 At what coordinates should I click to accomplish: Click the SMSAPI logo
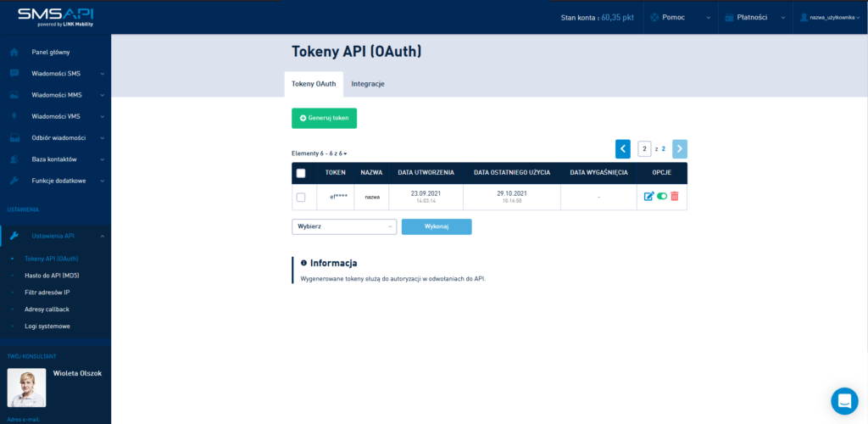click(55, 17)
